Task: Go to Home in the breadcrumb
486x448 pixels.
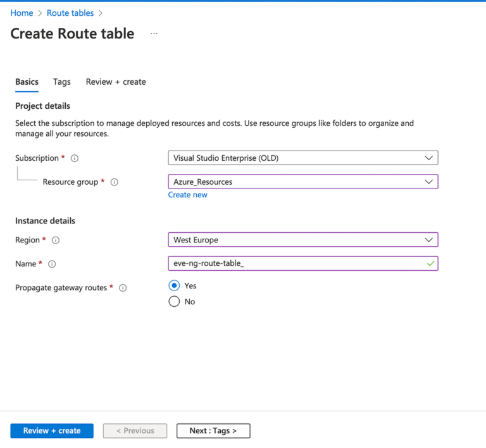Action: [x=22, y=13]
